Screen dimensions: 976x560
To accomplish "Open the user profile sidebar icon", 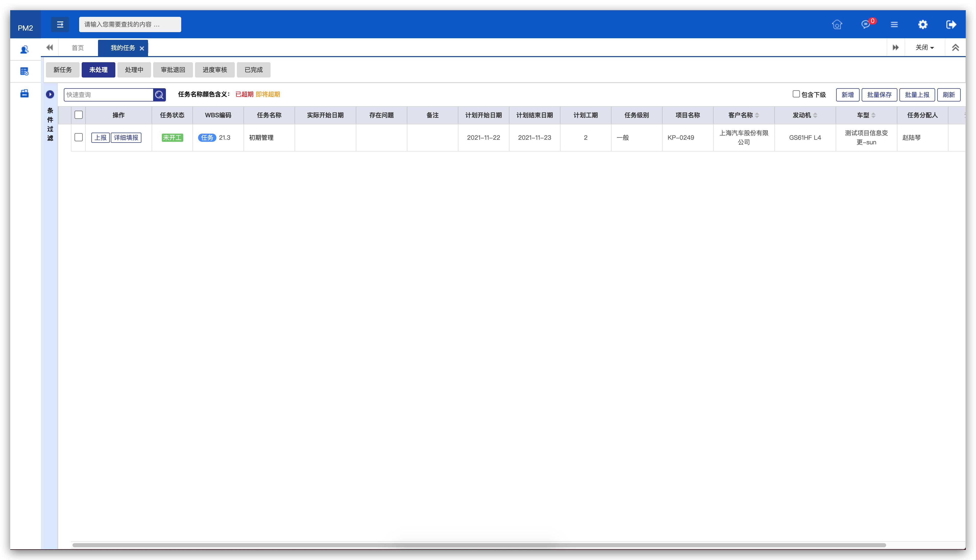I will (x=25, y=49).
